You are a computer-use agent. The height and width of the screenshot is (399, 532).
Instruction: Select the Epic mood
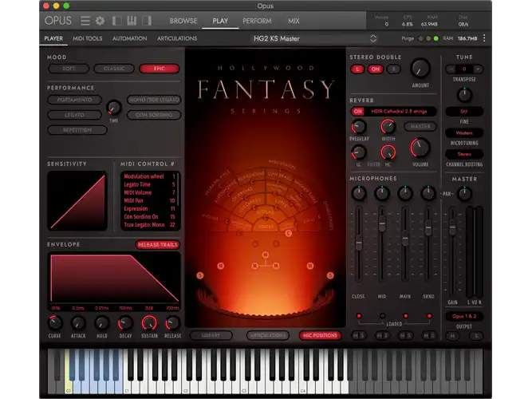click(160, 69)
